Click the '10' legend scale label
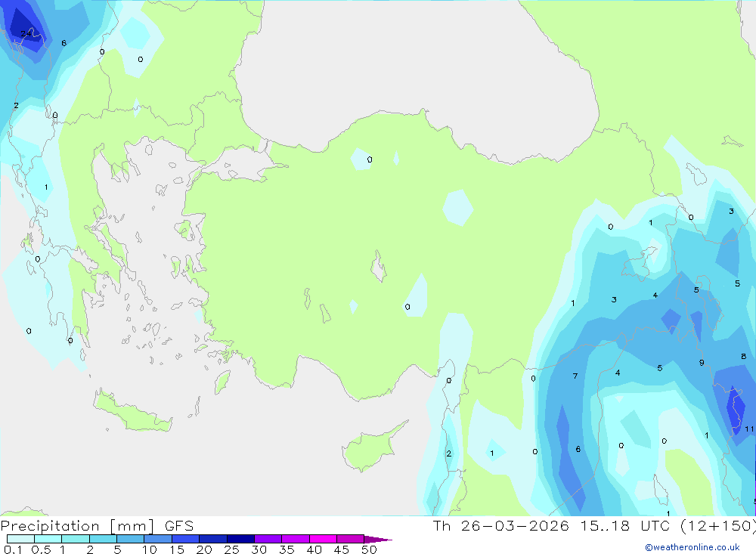 click(150, 549)
